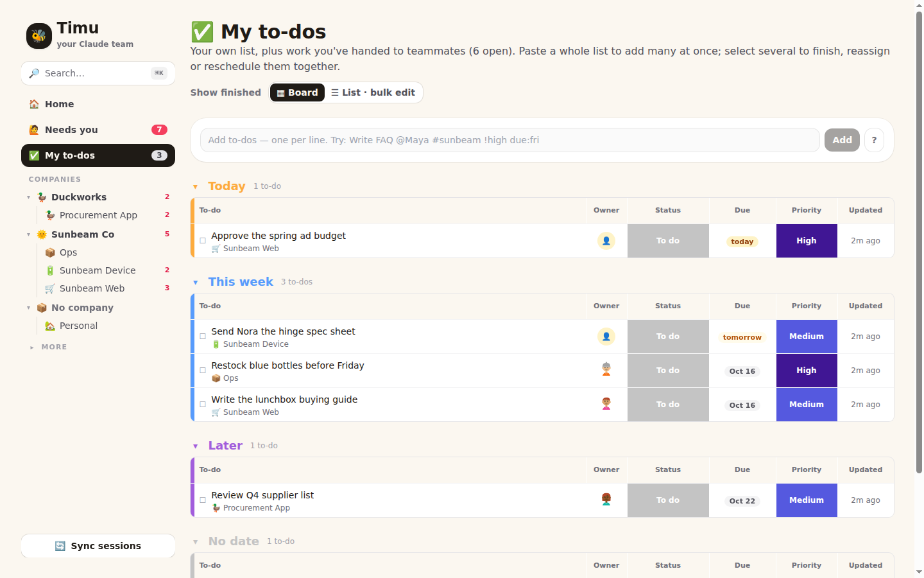Click the raised-hand icon next to Needs you

[34, 130]
